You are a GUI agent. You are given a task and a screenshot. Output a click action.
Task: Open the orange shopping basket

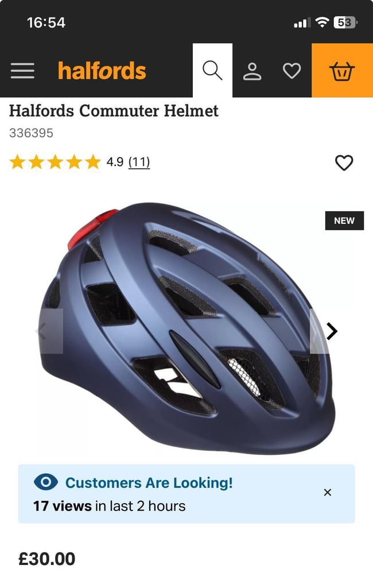[342, 71]
